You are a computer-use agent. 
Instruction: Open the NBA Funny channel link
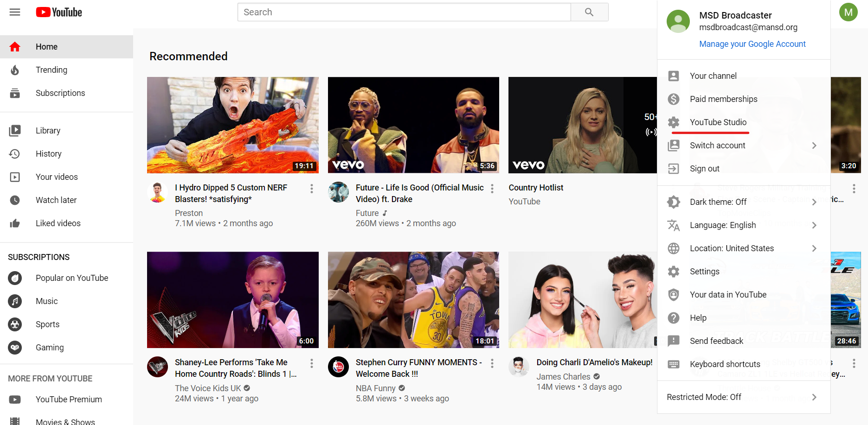click(376, 388)
